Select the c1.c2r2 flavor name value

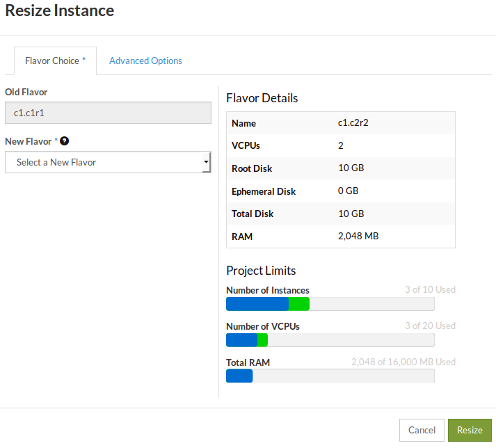point(352,123)
